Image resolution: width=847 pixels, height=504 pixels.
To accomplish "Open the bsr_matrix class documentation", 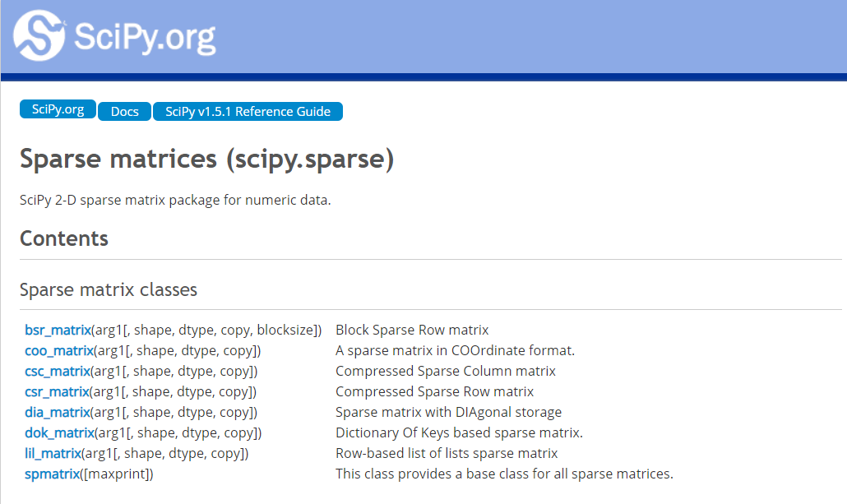I will [57, 329].
